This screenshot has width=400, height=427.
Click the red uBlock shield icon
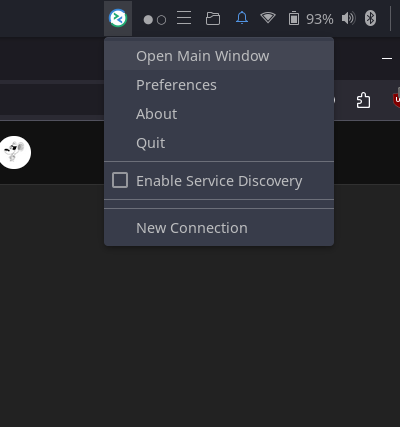396,100
